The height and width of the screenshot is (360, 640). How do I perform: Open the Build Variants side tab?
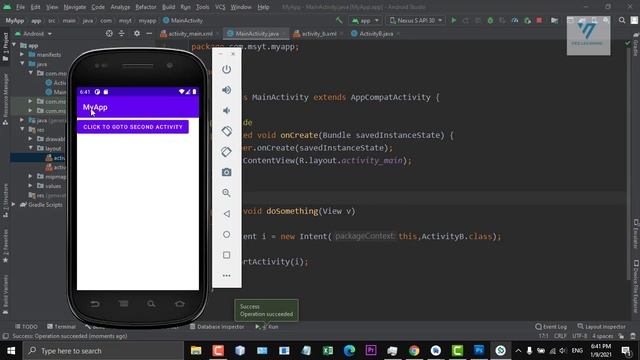click(x=5, y=294)
